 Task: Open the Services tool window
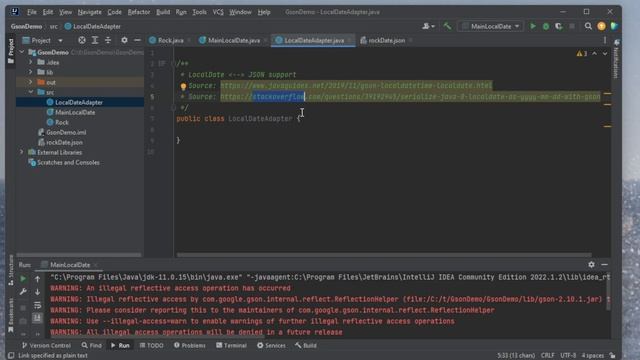click(271, 345)
